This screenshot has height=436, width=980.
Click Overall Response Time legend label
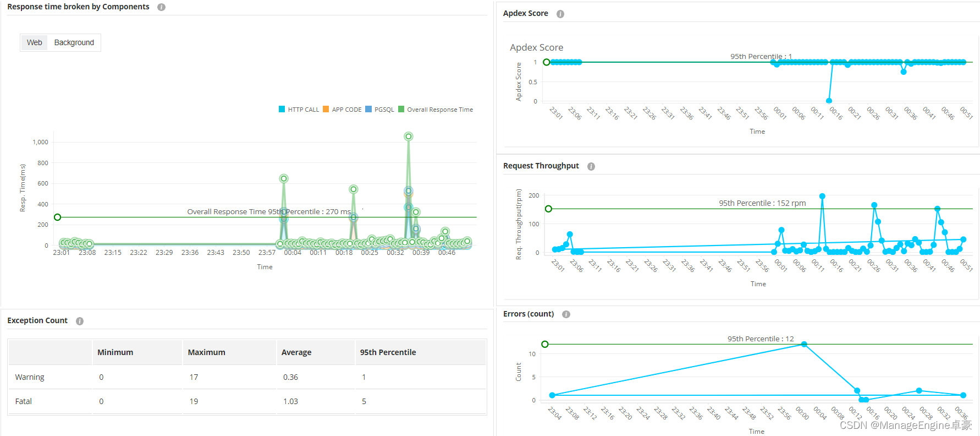[x=440, y=110]
